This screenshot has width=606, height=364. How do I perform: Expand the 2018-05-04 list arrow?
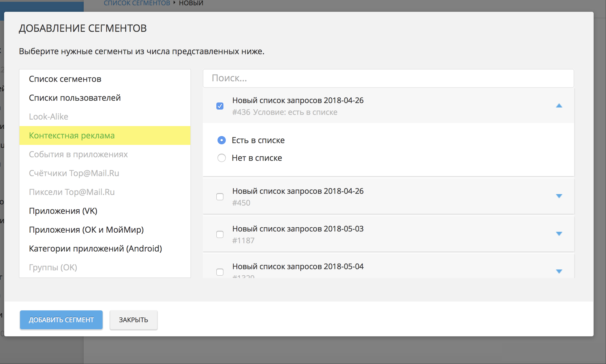559,271
